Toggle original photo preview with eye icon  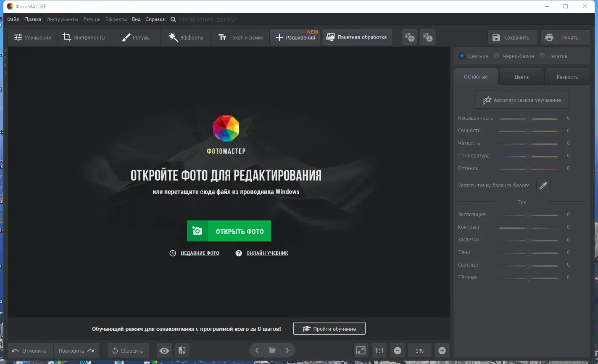pyautogui.click(x=164, y=350)
